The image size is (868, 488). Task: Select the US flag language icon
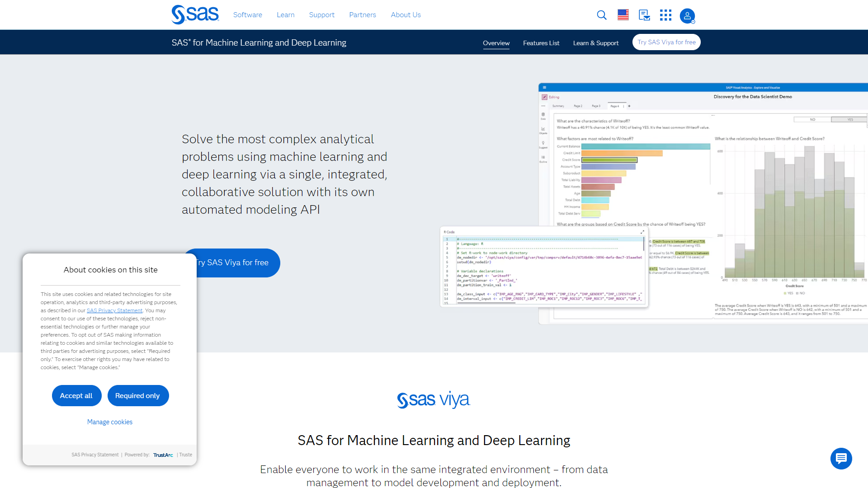[x=623, y=15]
